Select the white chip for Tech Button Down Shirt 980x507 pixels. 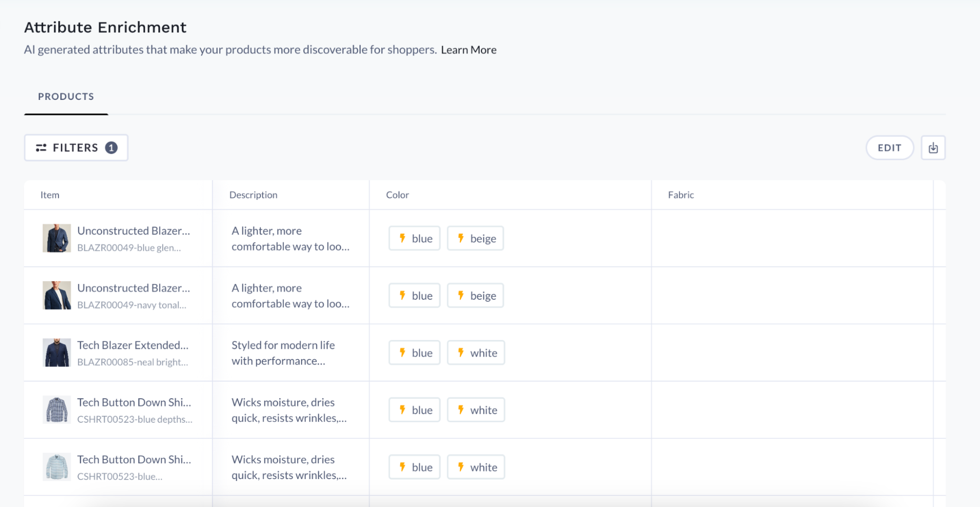point(476,410)
